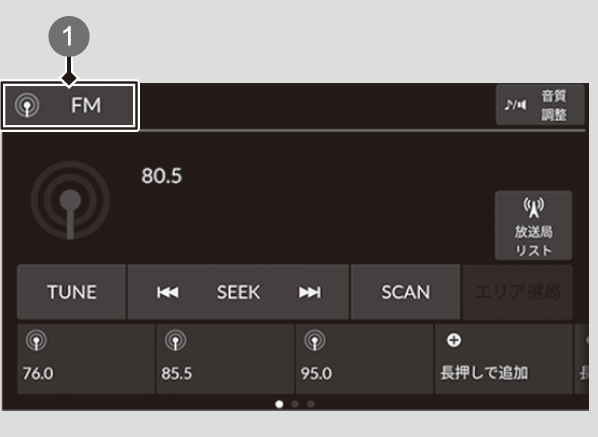Start station SCAN

tap(405, 292)
